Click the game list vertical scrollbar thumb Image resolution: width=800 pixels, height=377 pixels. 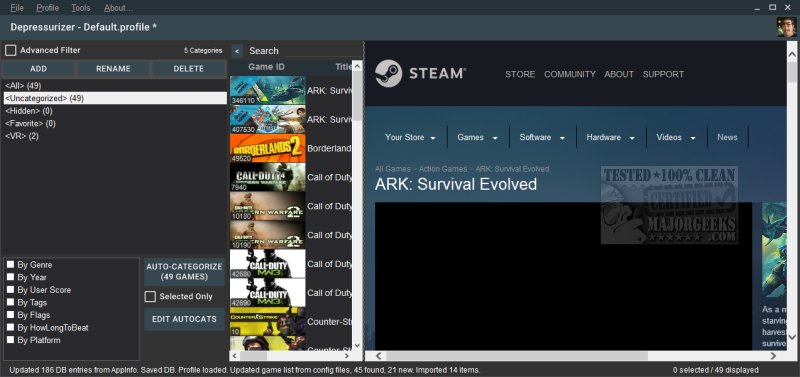click(357, 97)
